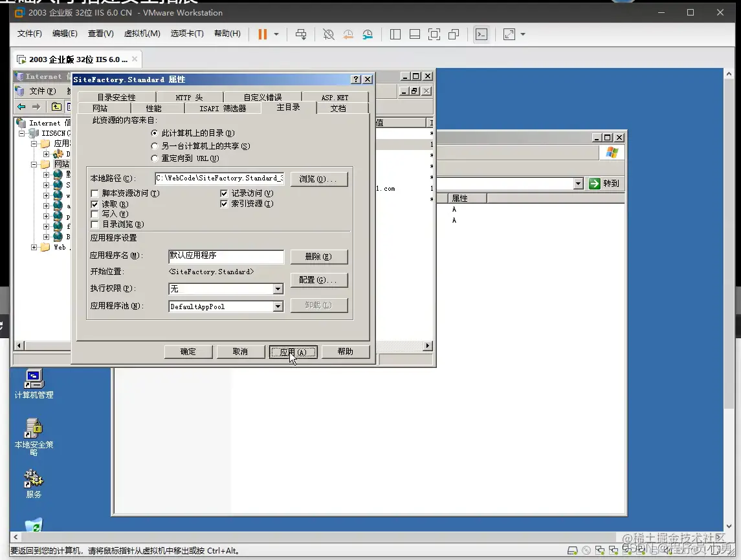
Task: Switch to the ISAPI 筛选器 tab
Action: click(223, 108)
